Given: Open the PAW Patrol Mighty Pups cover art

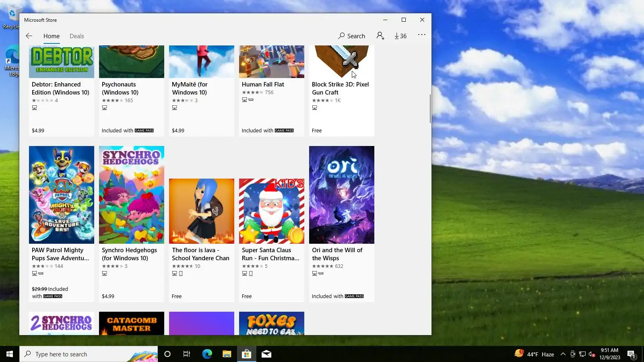Looking at the screenshot, I should (x=62, y=195).
